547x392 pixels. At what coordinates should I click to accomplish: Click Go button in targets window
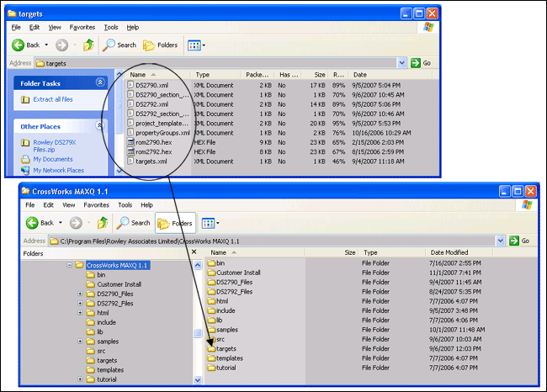[421, 63]
